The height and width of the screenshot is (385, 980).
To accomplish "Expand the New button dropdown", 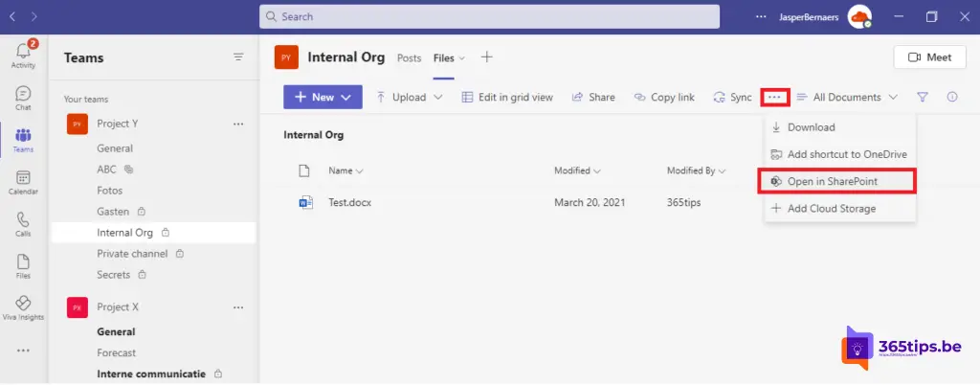I will (323, 97).
